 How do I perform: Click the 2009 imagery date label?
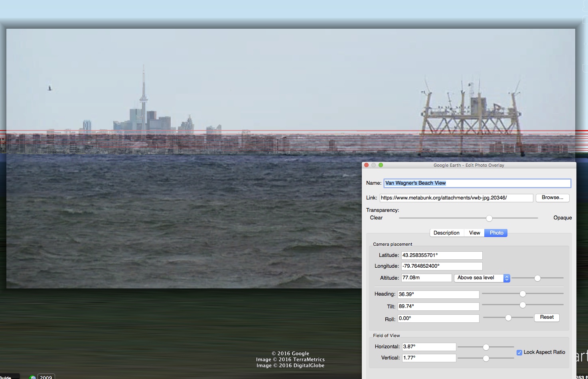pos(46,377)
